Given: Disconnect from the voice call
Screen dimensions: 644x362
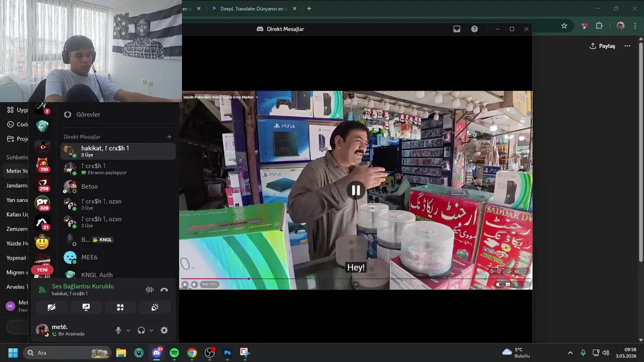Looking at the screenshot, I should pos(164,290).
